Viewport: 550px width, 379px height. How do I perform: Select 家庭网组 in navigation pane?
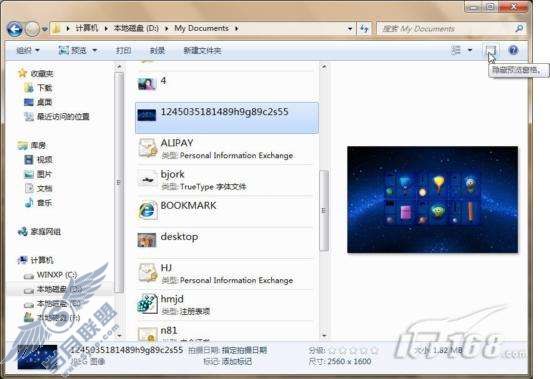(x=40, y=232)
